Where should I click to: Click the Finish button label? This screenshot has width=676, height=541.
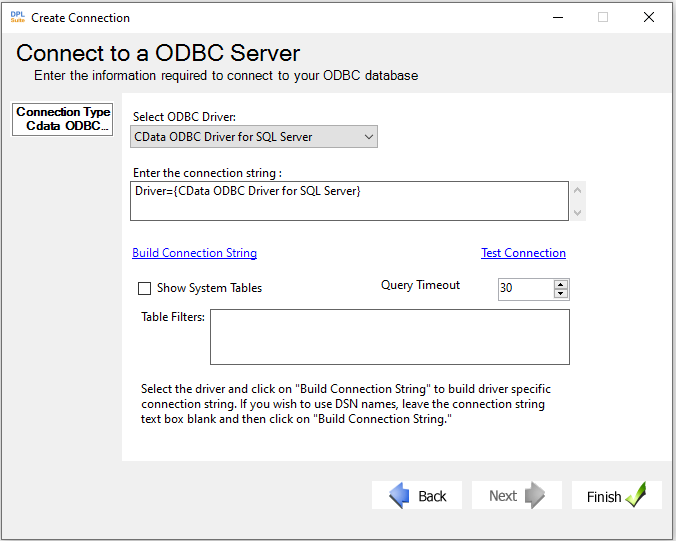[604, 497]
